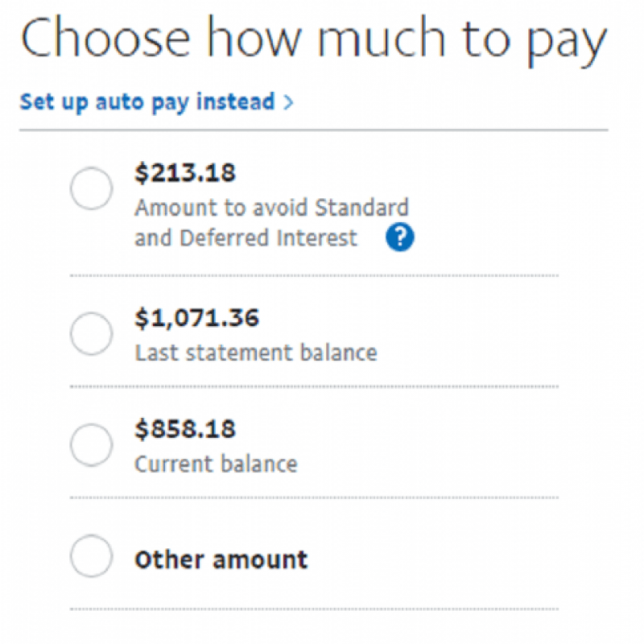Click the Other amount label text
Image resolution: width=644 pixels, height=644 pixels.
pos(221,558)
